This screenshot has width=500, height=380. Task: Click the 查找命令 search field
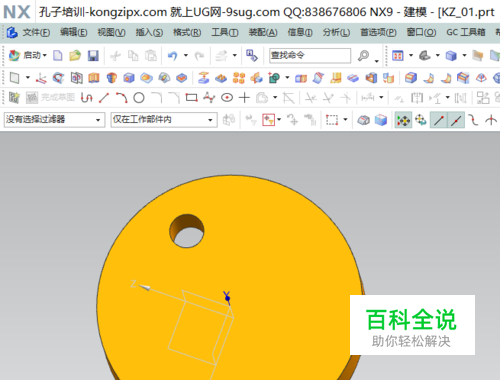coord(310,55)
